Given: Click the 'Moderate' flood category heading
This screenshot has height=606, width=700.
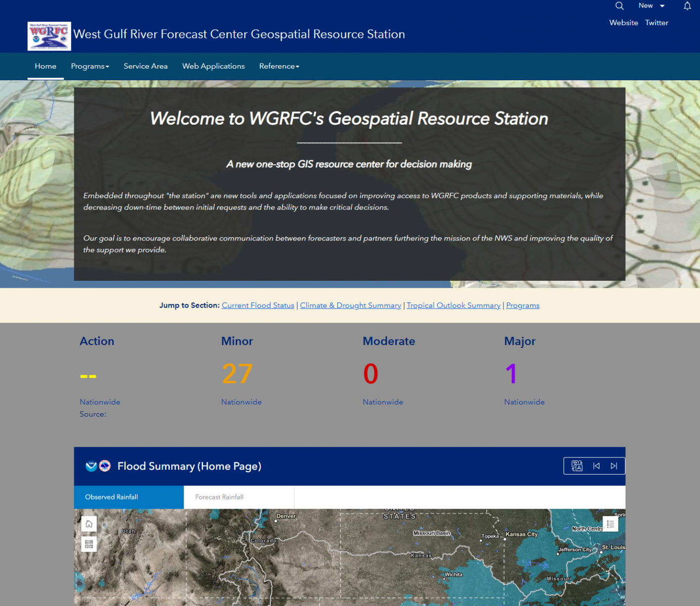Looking at the screenshot, I should [x=389, y=341].
